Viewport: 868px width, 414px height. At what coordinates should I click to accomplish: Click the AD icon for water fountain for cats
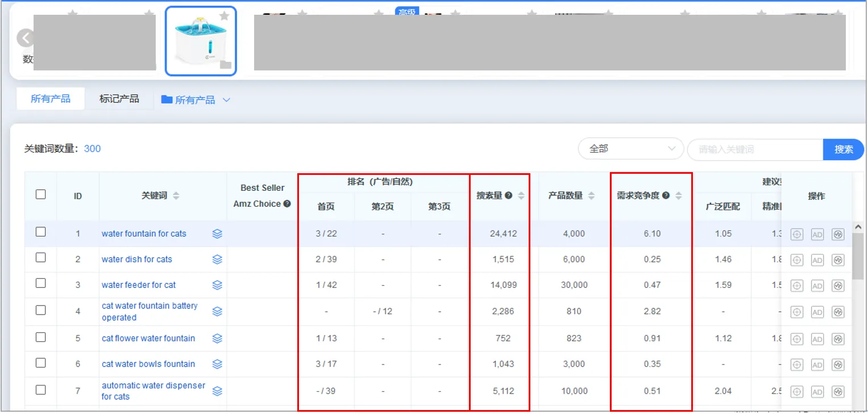coord(817,234)
